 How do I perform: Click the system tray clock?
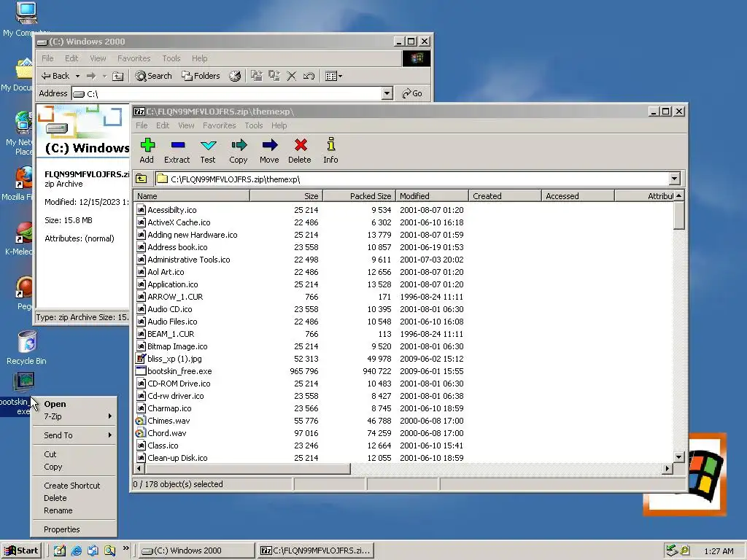[719, 551]
